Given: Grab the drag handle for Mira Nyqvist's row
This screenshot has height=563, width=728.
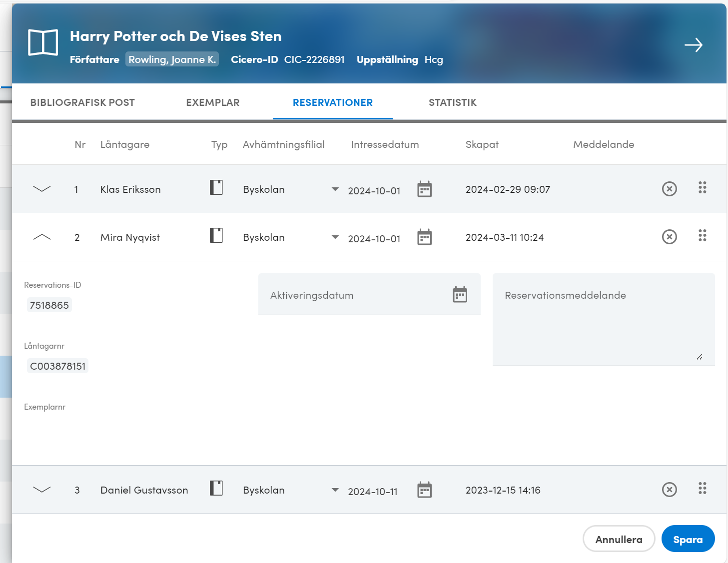Looking at the screenshot, I should [x=703, y=235].
